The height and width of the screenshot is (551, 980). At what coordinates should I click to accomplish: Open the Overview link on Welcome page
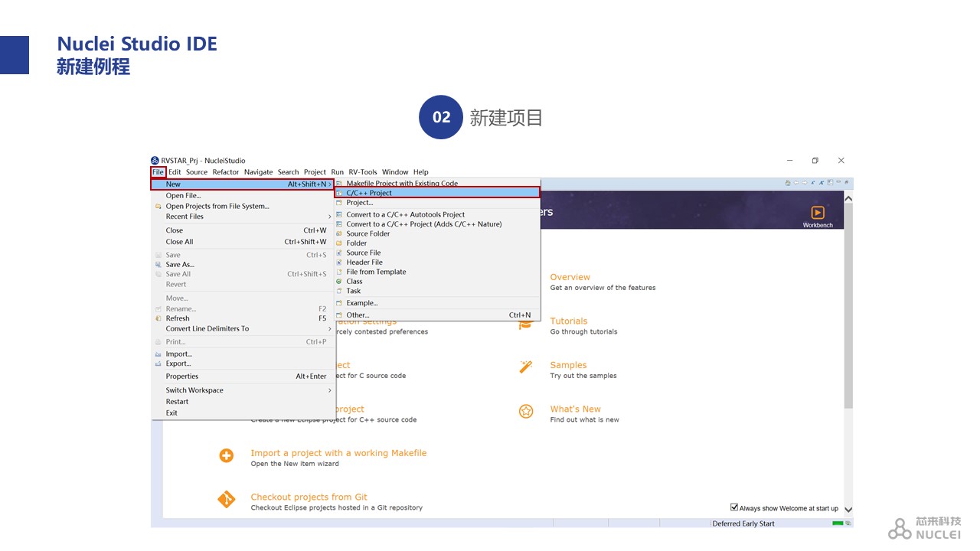(x=570, y=277)
